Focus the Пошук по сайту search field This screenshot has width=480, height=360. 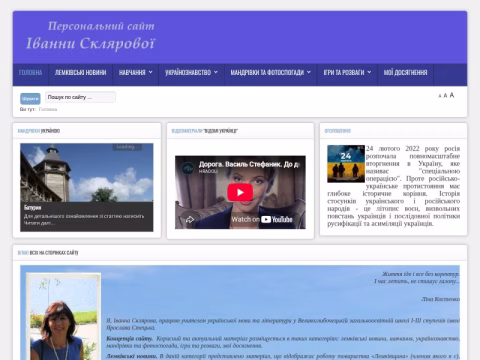click(x=80, y=97)
